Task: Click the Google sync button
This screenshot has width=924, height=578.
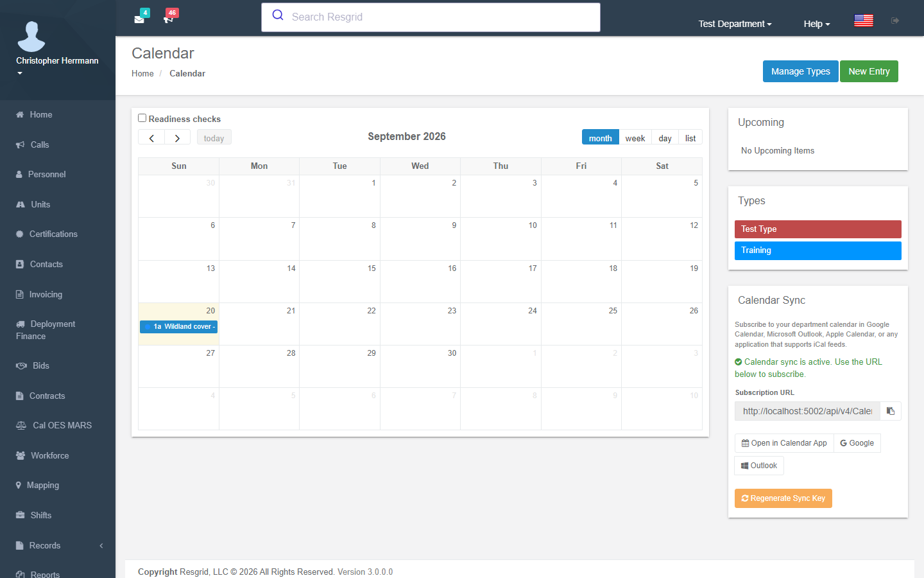Action: [857, 443]
